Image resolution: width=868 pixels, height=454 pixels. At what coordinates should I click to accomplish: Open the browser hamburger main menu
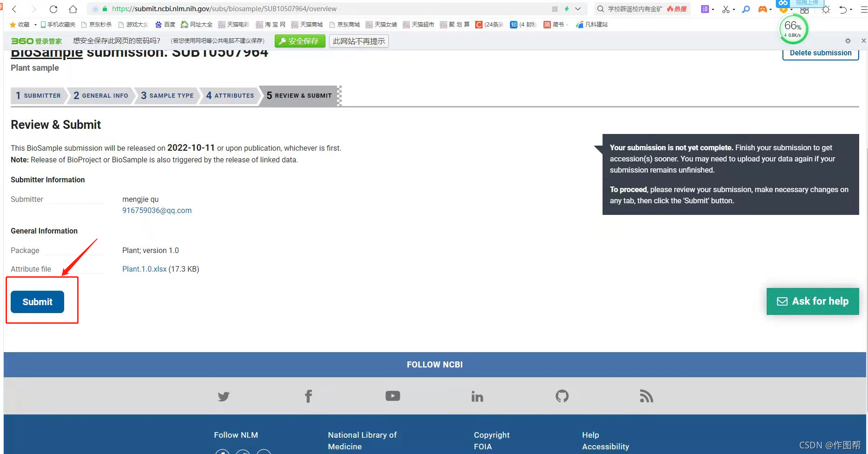tap(863, 9)
